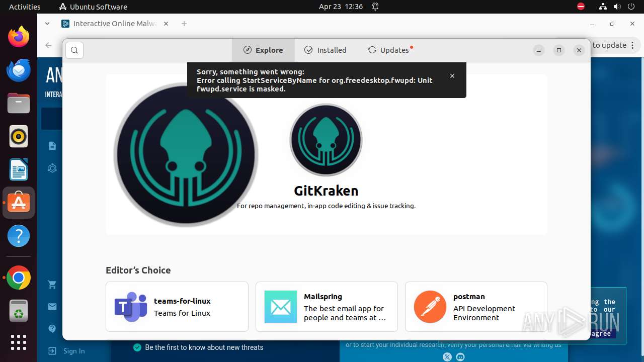Click the cart icon in webpage sidebar

click(52, 285)
